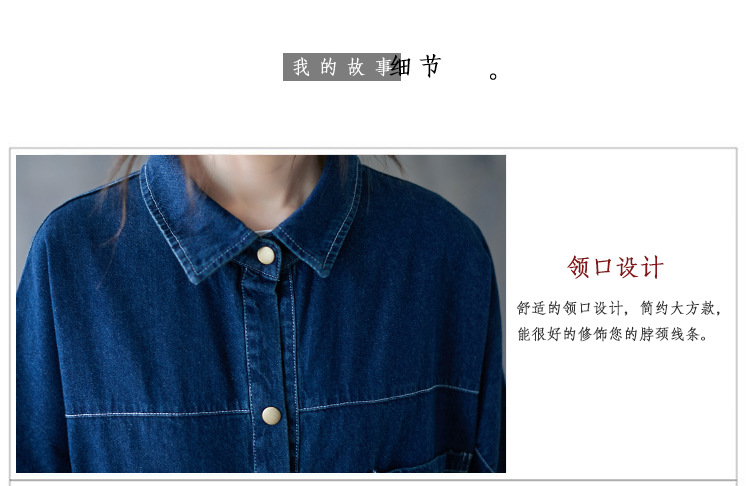
Task: Click the curved seam on the right chest
Action: (388, 398)
